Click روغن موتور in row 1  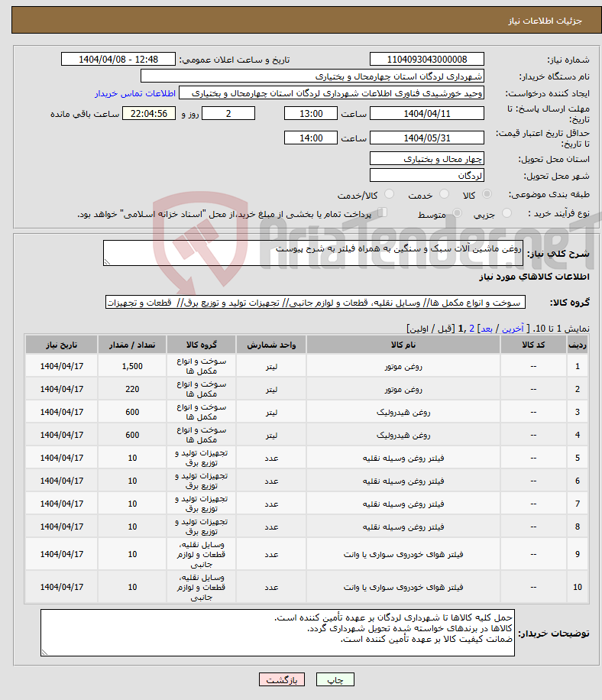click(x=403, y=367)
